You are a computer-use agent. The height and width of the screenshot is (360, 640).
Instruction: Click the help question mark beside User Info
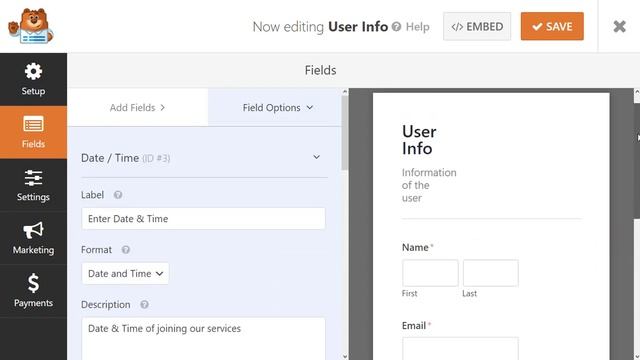(396, 27)
